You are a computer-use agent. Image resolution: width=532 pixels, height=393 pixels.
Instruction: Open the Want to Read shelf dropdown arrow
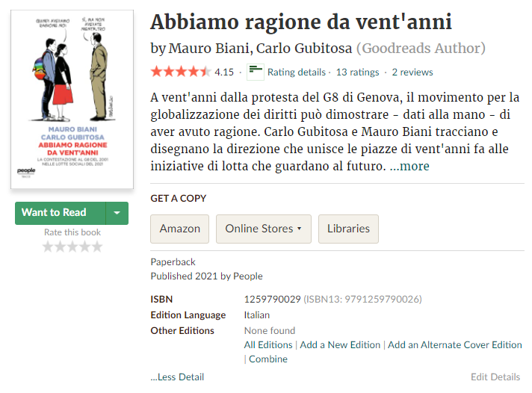[x=117, y=213]
